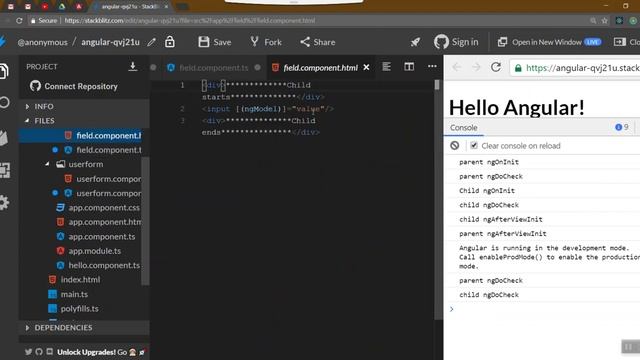
Task: Click the rocket deploy icon
Action: coord(415,42)
